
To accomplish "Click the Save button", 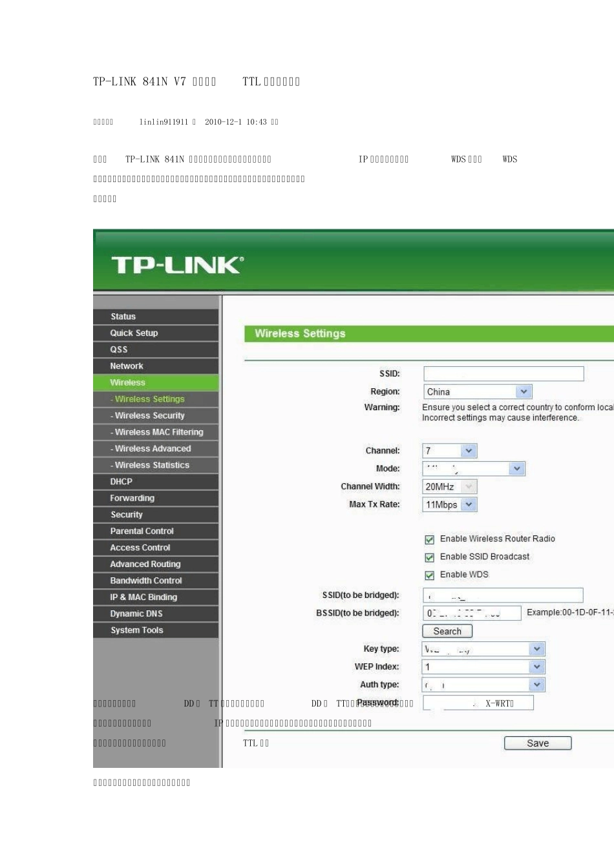I will [x=538, y=743].
